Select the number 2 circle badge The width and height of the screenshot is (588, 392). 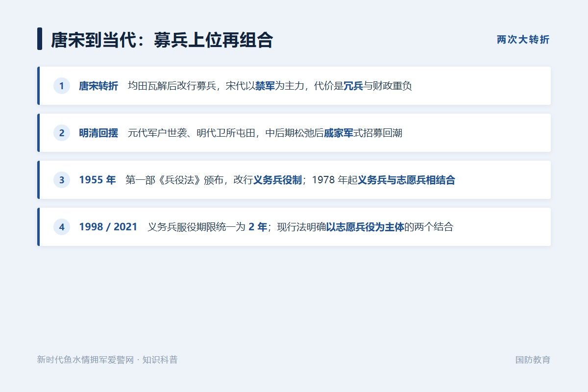coord(62,133)
